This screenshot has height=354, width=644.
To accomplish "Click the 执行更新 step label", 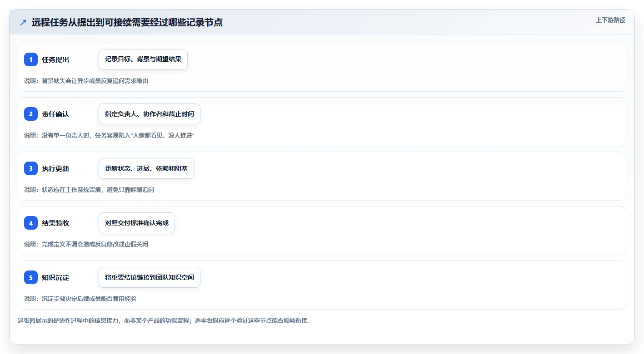I will (x=55, y=168).
